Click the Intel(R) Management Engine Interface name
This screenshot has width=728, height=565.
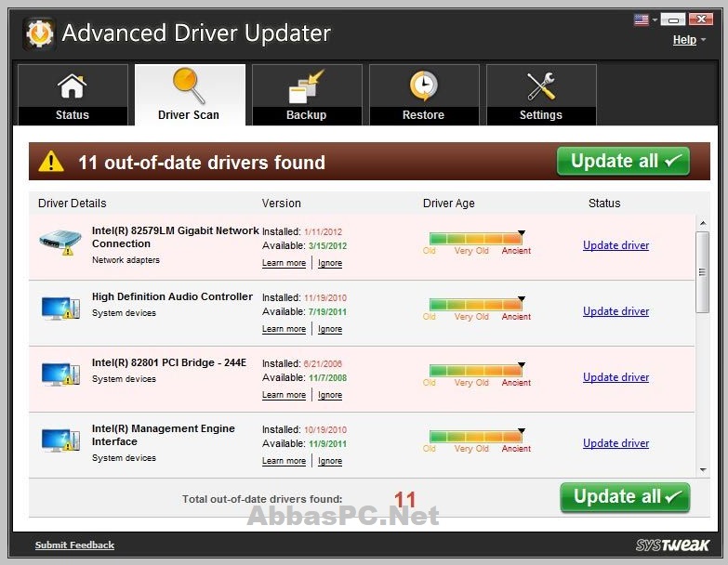163,435
